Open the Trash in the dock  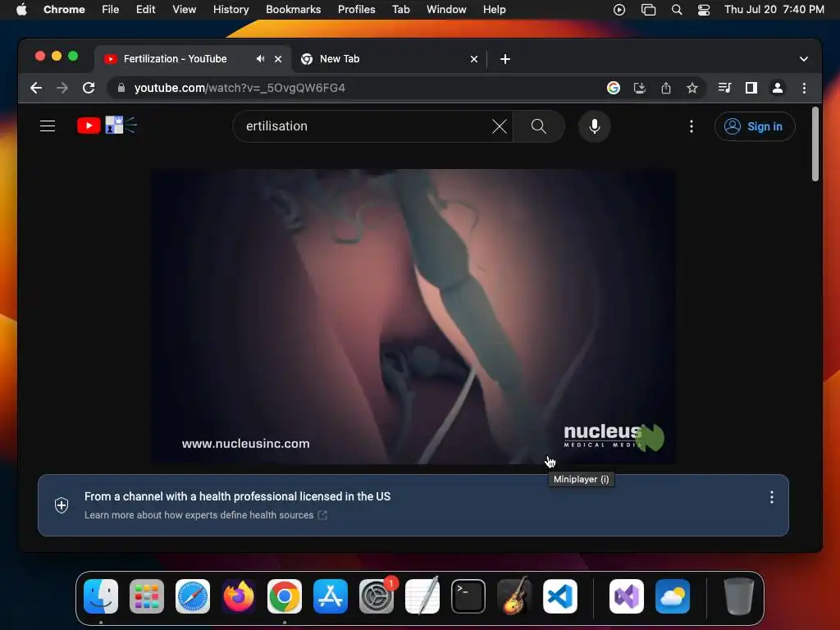point(739,596)
